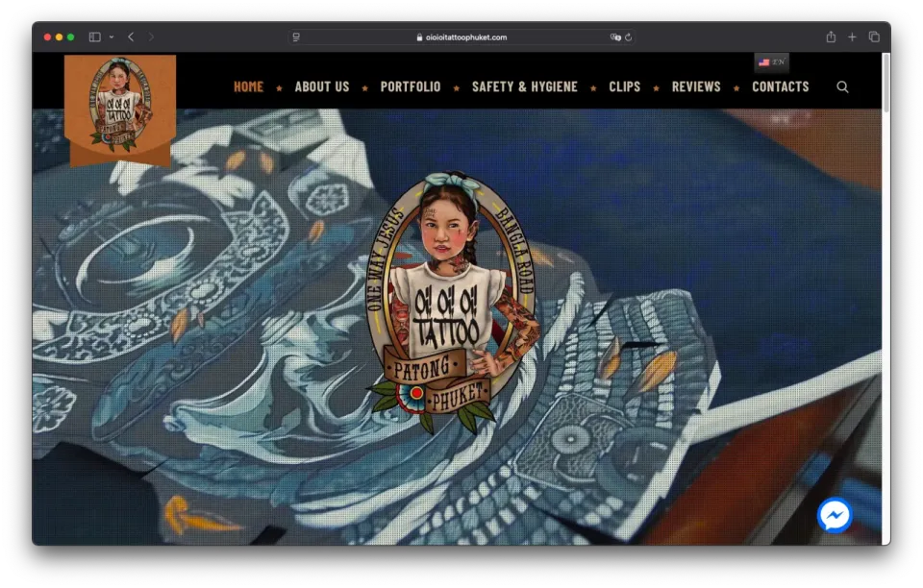Open the Share icon in Safari toolbar

point(831,37)
